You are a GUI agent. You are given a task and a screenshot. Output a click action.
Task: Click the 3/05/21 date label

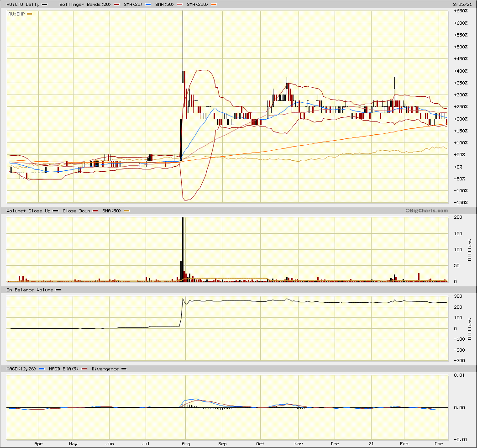[462, 5]
